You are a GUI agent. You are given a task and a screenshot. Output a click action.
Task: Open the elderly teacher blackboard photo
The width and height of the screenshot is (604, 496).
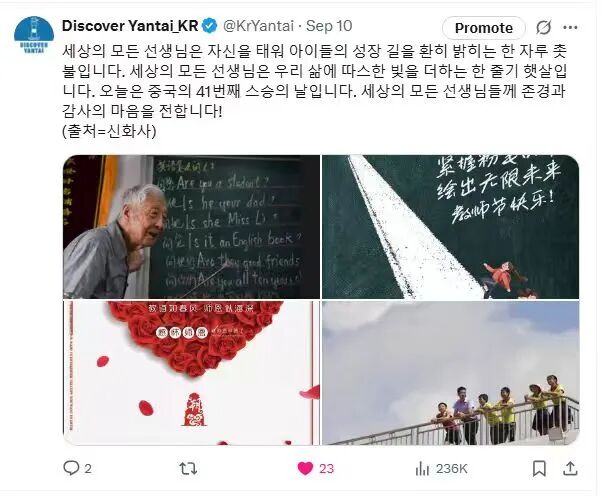coord(191,227)
